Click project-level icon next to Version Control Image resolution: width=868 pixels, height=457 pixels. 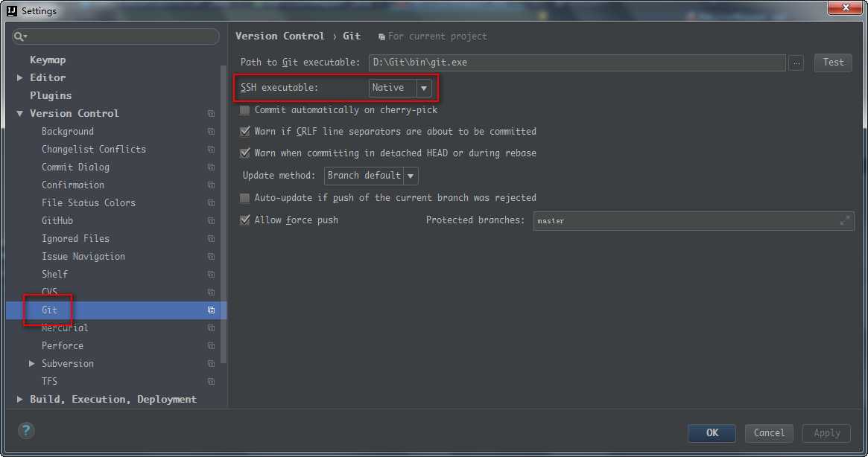tap(211, 113)
